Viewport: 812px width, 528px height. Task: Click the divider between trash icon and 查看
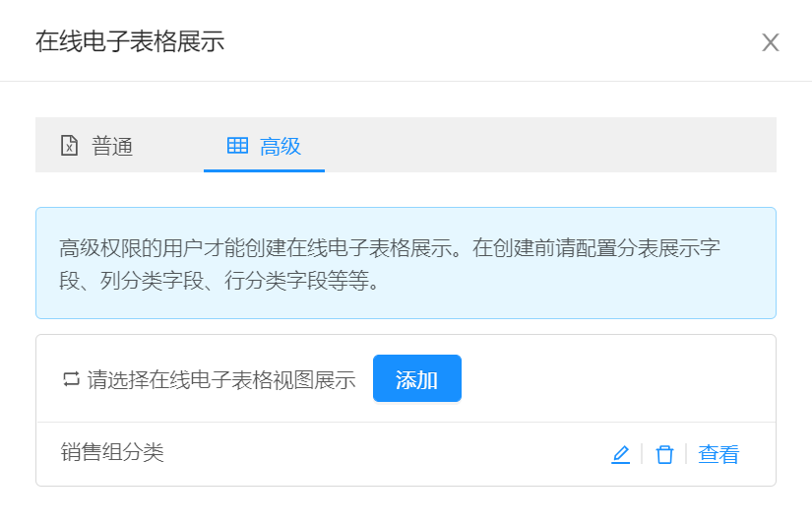point(686,454)
